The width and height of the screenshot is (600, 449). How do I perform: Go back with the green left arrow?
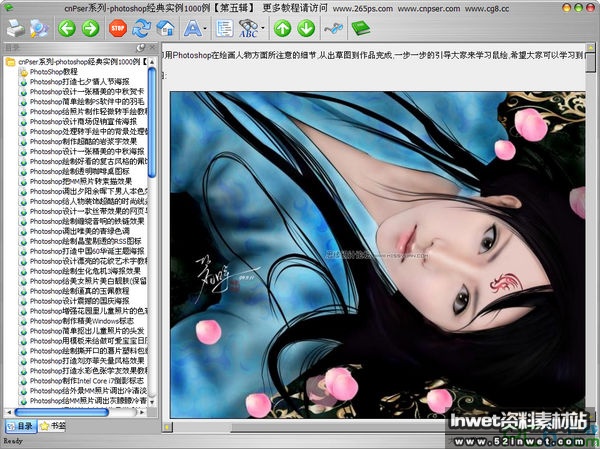67,29
